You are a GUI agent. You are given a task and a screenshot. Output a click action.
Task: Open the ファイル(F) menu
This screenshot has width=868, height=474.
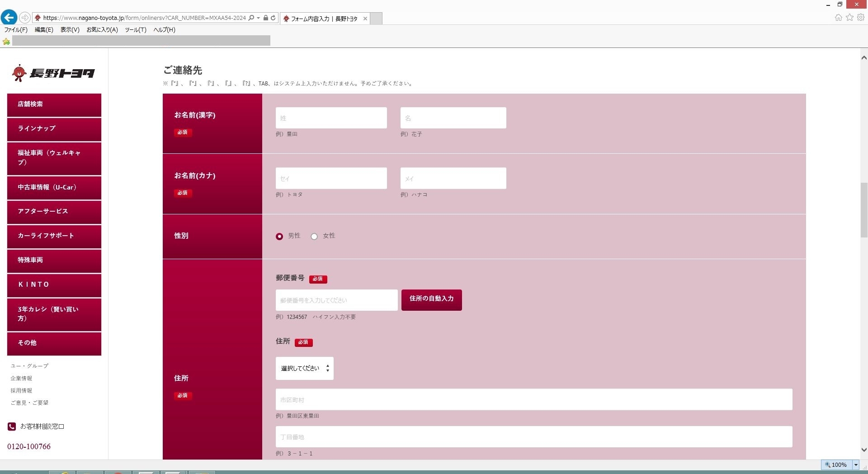[x=16, y=30]
